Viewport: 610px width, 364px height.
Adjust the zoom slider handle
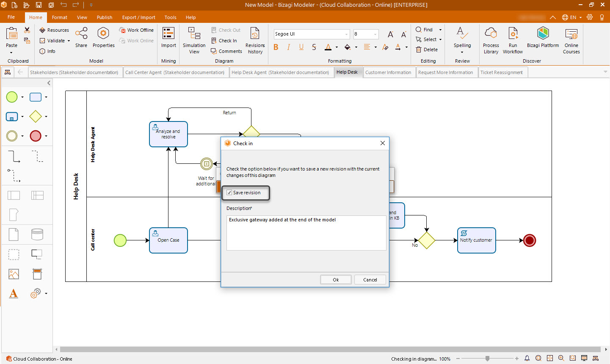click(x=488, y=358)
